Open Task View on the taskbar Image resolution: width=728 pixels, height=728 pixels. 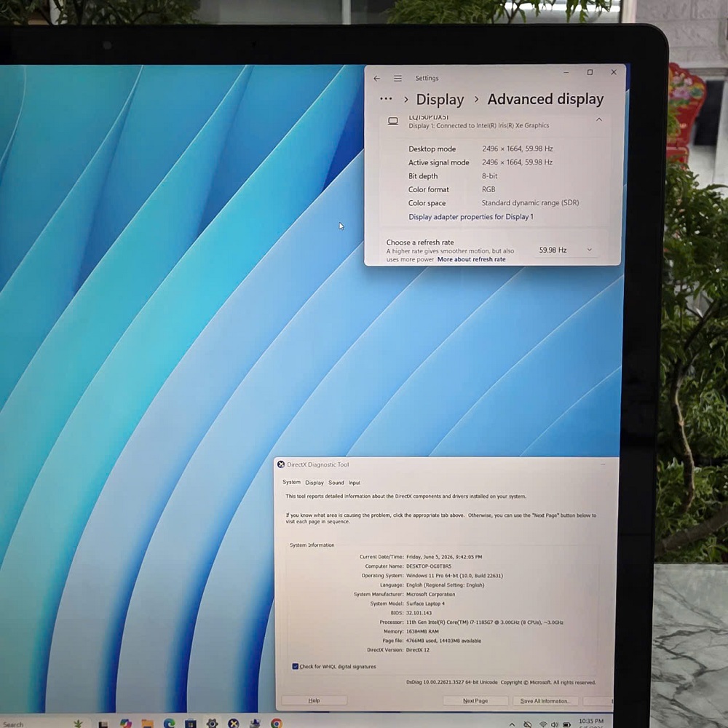(x=103, y=724)
